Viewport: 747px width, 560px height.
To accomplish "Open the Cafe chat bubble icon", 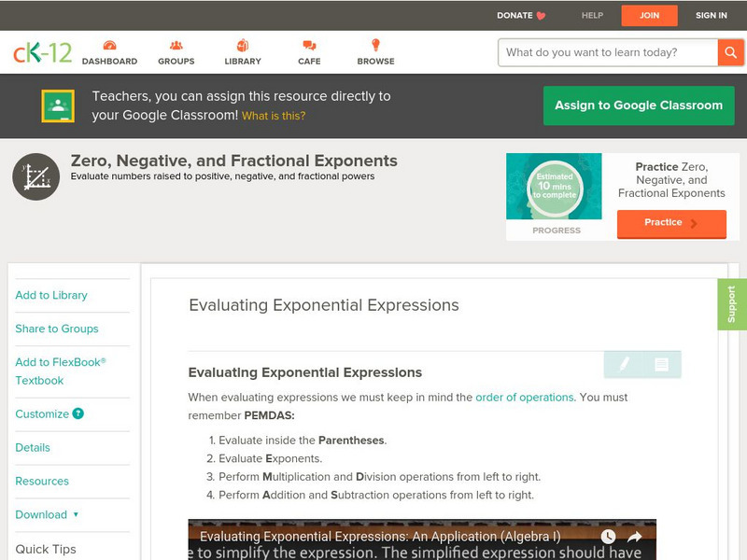I will tap(308, 43).
